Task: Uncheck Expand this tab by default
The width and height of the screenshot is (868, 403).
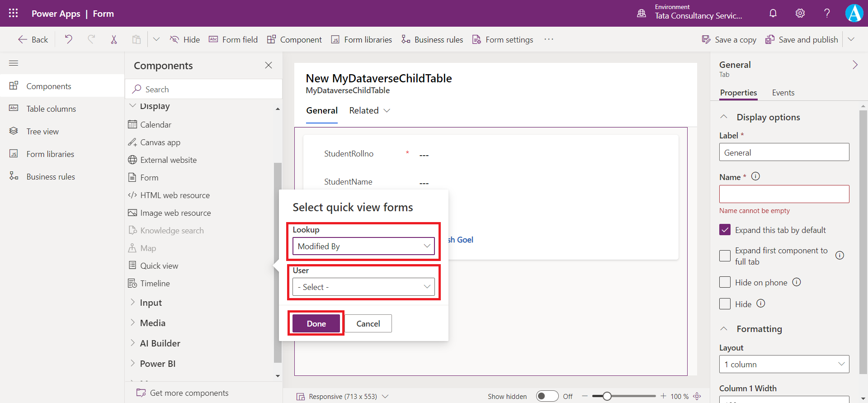Action: (x=725, y=230)
